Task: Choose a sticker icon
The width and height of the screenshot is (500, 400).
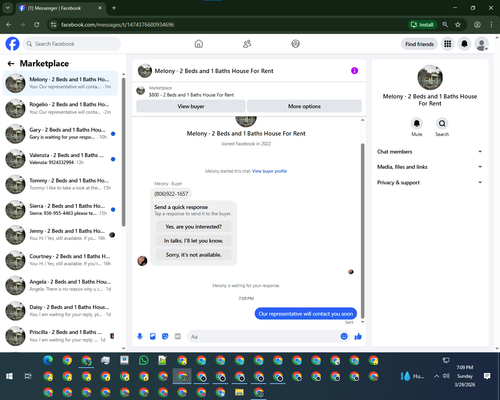Action: 165,336
